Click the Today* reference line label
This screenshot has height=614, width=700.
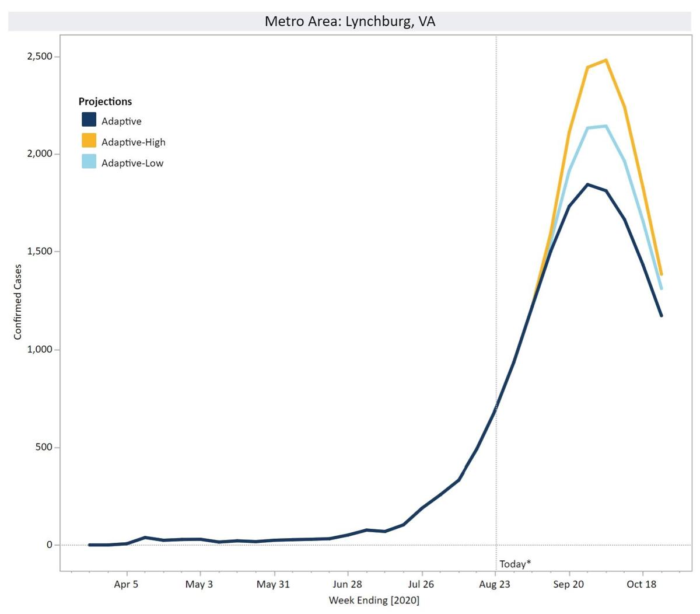tap(515, 564)
